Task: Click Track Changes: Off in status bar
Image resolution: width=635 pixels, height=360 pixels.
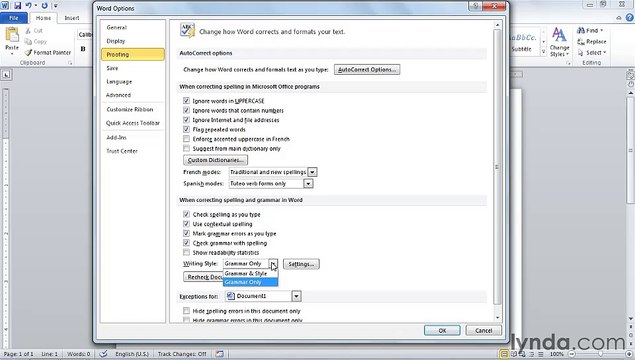Action: point(182,354)
